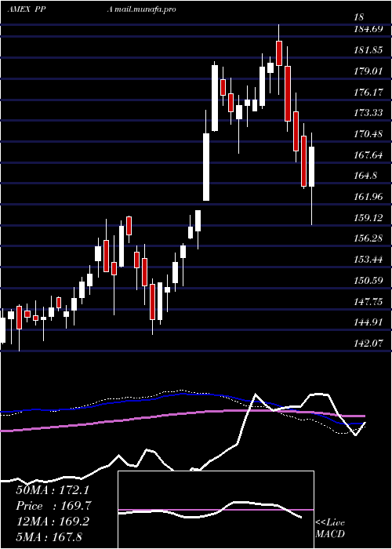
Task: Click the 5MA : 167.8 readout
Action: pos(49,536)
